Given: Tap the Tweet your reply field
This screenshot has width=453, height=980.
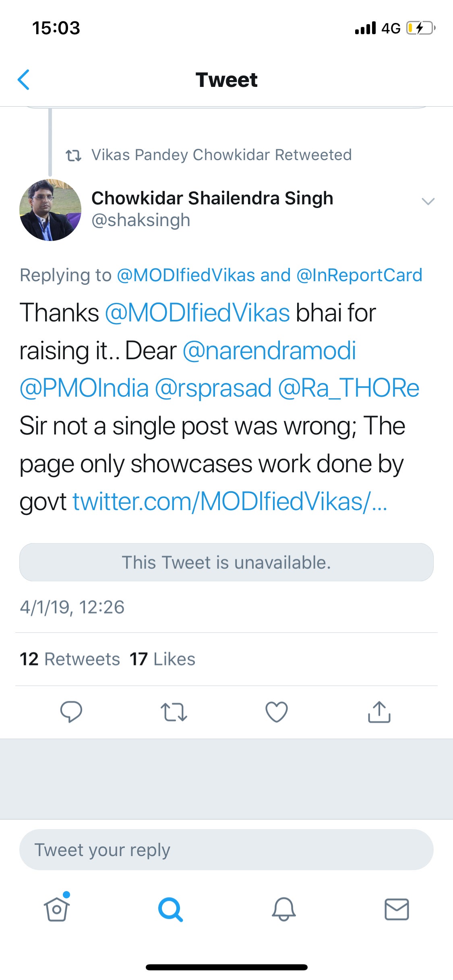Looking at the screenshot, I should point(226,850).
